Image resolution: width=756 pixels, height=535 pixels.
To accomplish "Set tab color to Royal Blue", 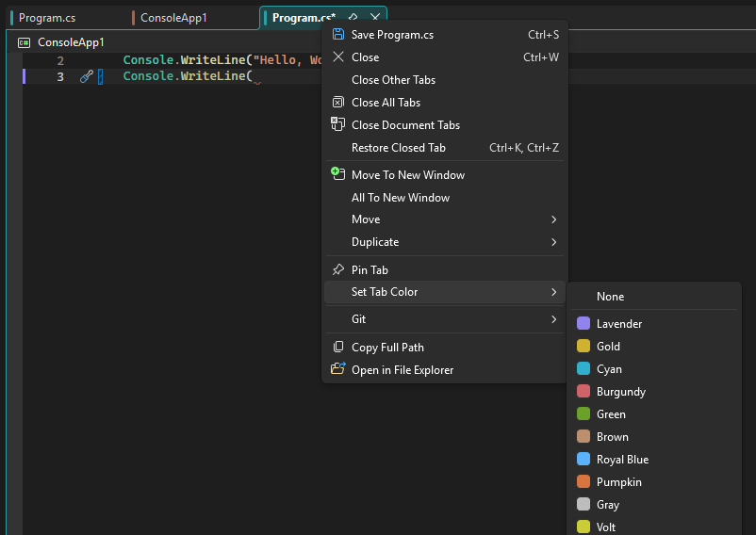I will [x=622, y=460].
